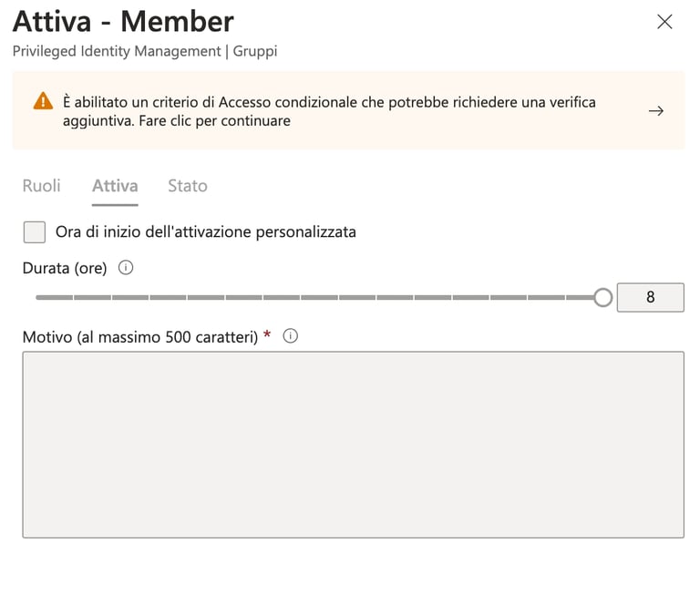Image resolution: width=700 pixels, height=616 pixels.
Task: Focus the duration hours field showing 8
Action: [x=650, y=297]
